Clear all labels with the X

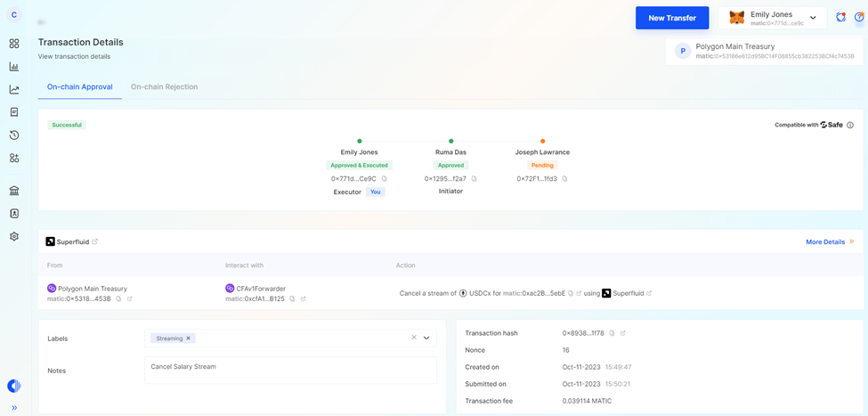[x=414, y=338]
